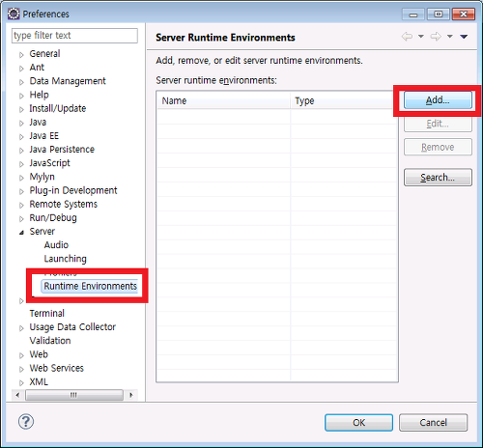This screenshot has height=448, width=483.
Task: Click the tree scrollbar left arrow
Action: [17, 395]
